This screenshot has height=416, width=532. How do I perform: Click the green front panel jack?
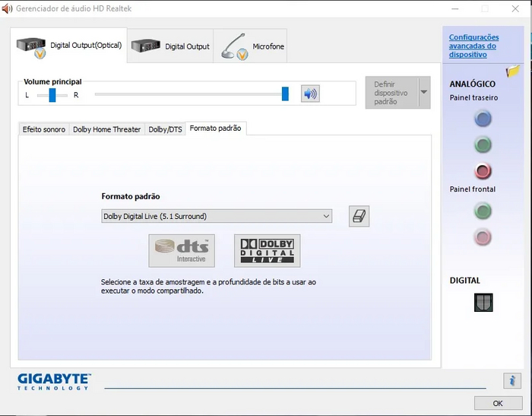pyautogui.click(x=483, y=210)
